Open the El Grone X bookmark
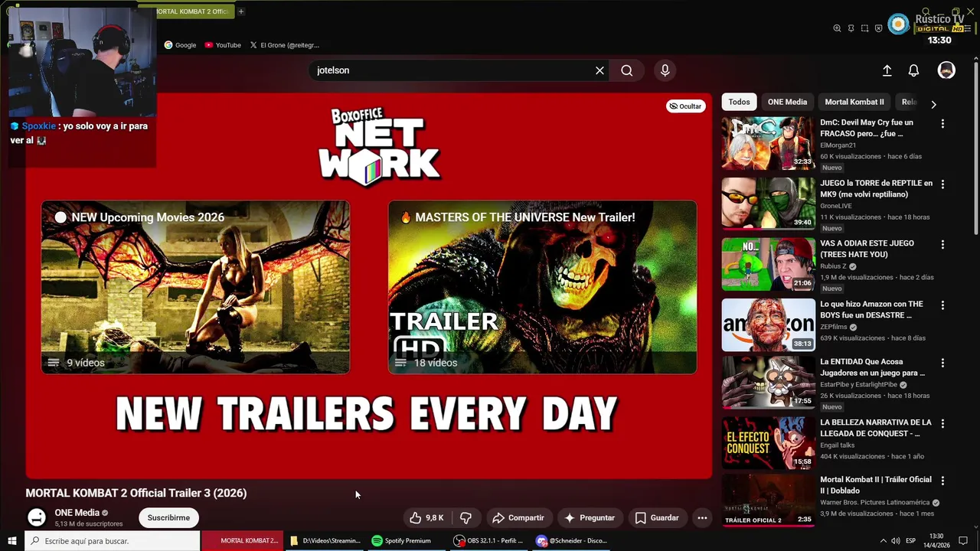Viewport: 980px width, 551px height. (x=285, y=45)
